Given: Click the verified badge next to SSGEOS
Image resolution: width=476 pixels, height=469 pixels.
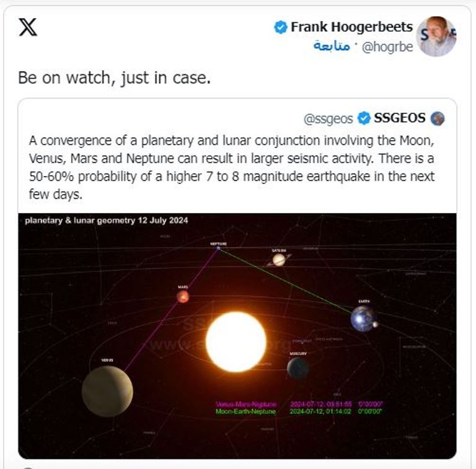Looking at the screenshot, I should tap(364, 118).
